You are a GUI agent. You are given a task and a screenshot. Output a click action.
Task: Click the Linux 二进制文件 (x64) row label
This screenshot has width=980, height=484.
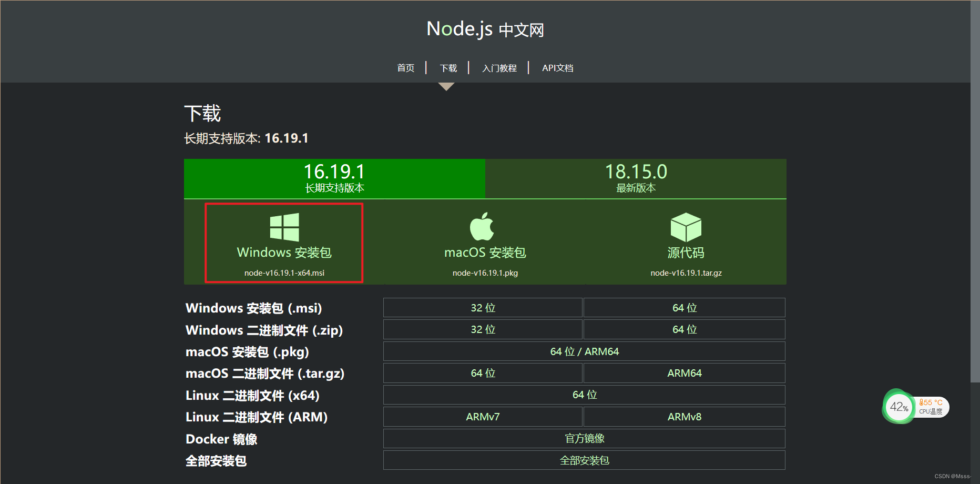tap(253, 396)
